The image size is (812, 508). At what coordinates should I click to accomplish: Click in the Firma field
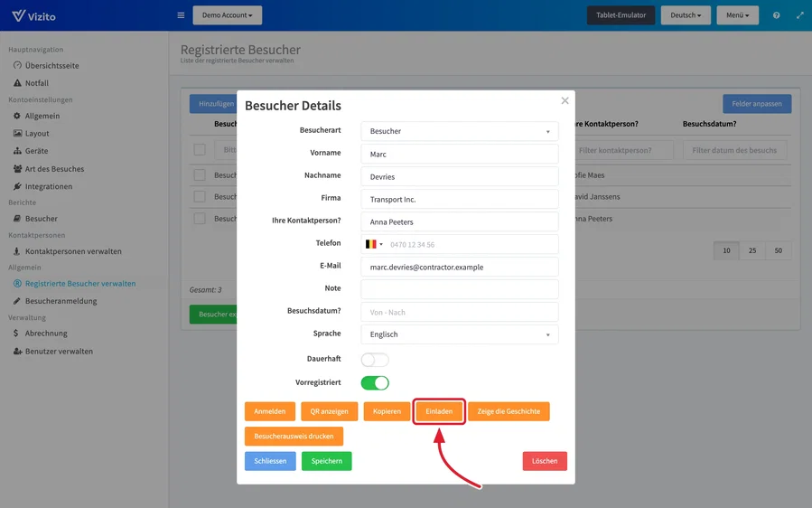click(460, 199)
